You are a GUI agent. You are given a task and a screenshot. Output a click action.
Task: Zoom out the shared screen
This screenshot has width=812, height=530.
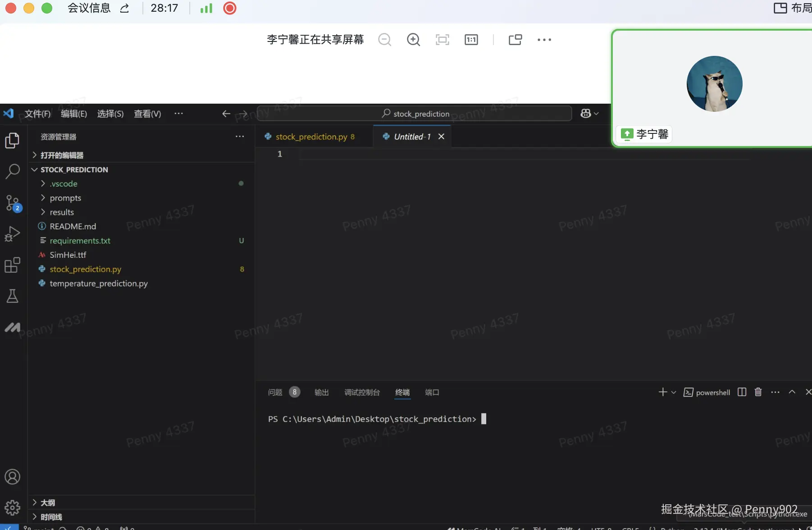click(x=384, y=40)
